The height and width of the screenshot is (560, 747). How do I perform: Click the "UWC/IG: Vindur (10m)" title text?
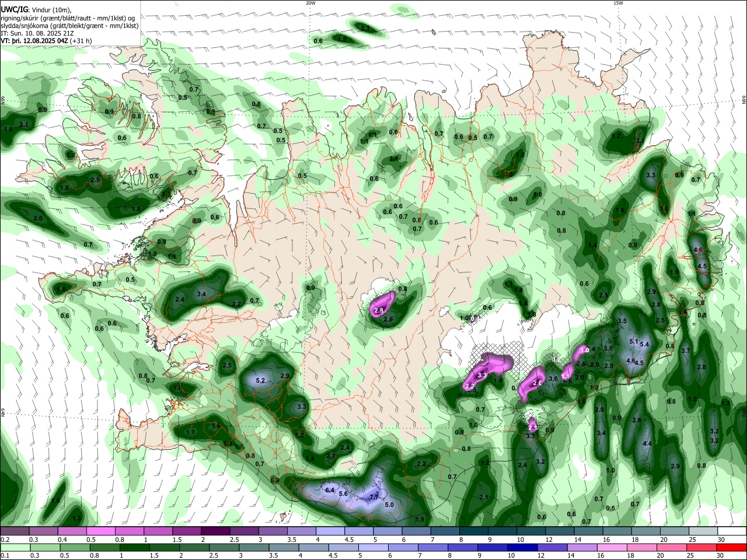click(x=37, y=10)
